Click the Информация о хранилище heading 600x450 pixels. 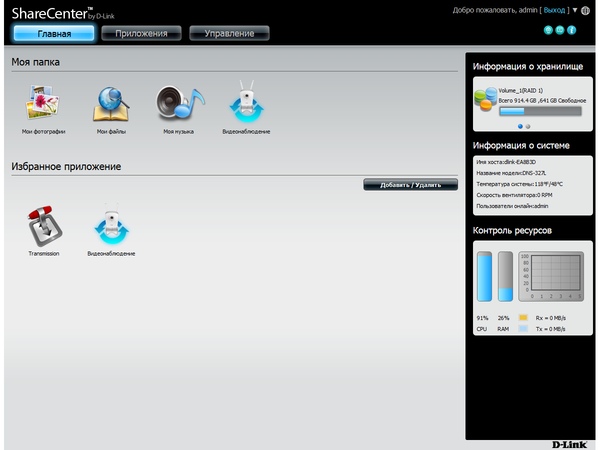point(528,67)
